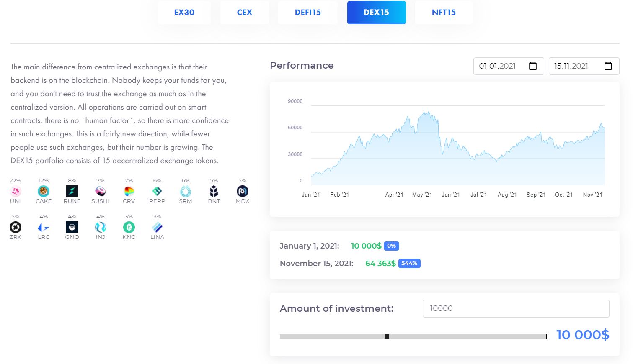The width and height of the screenshot is (633, 364).
Task: Focus the Amount of investment input
Action: pos(516,308)
